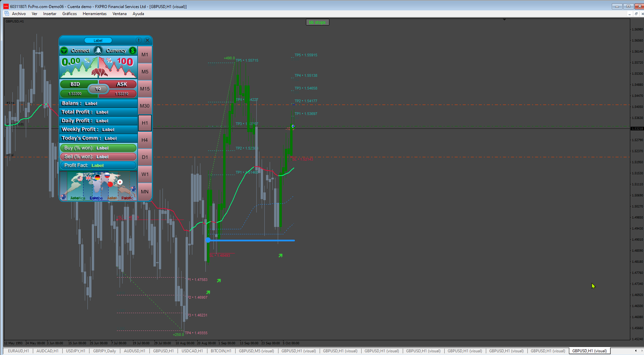Click the bull and bear icon
Image resolution: width=644 pixels, height=355 pixels.
[99, 72]
